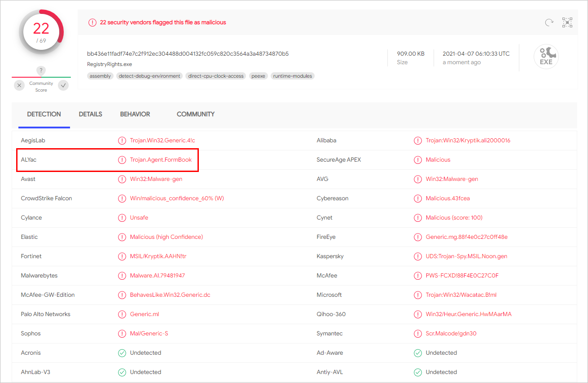Click the green check icon for AhnLab-V3

122,372
